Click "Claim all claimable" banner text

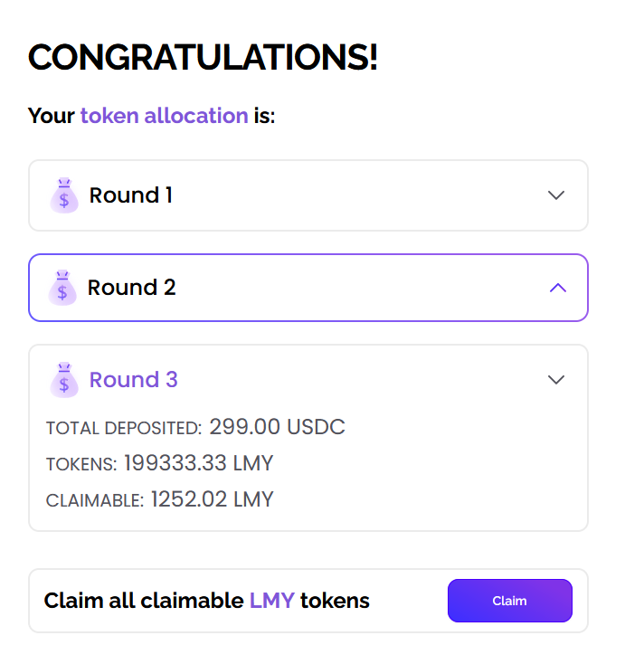pos(144,601)
